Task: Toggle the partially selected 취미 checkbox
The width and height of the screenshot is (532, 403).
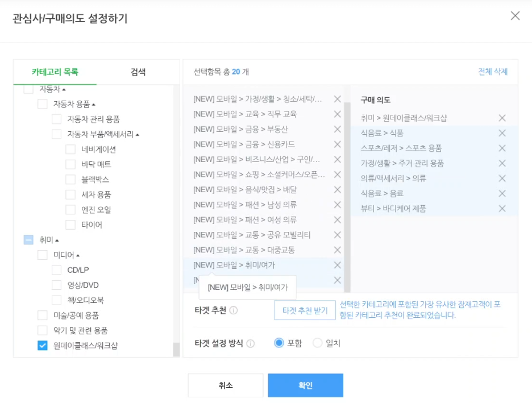Action: tap(28, 240)
